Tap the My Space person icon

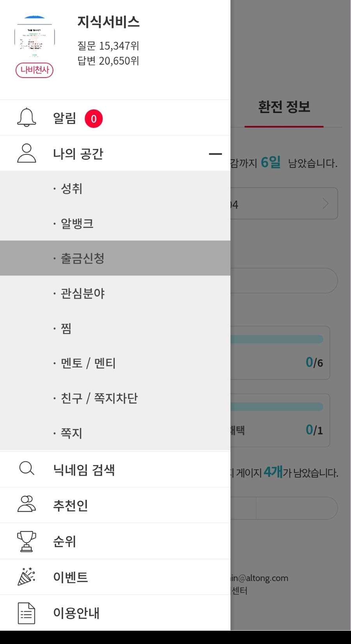[x=27, y=153]
